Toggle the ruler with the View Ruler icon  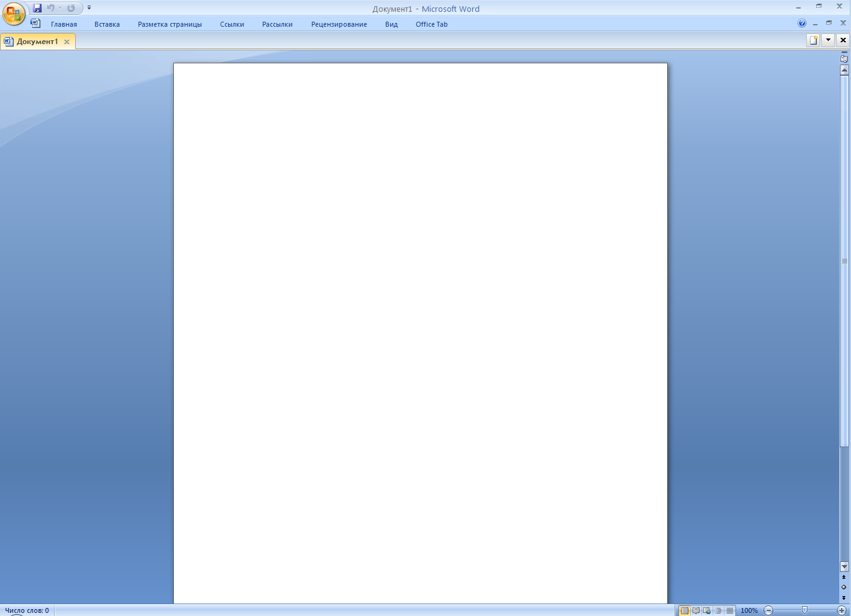click(844, 58)
